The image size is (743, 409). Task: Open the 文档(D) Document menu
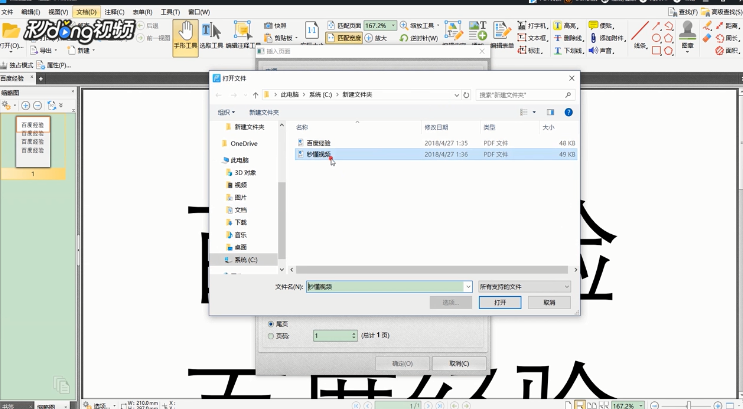[x=87, y=12]
